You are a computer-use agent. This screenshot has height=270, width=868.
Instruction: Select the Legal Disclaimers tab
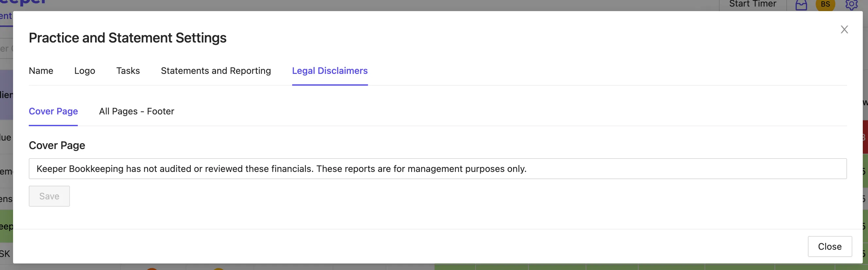[x=329, y=71]
